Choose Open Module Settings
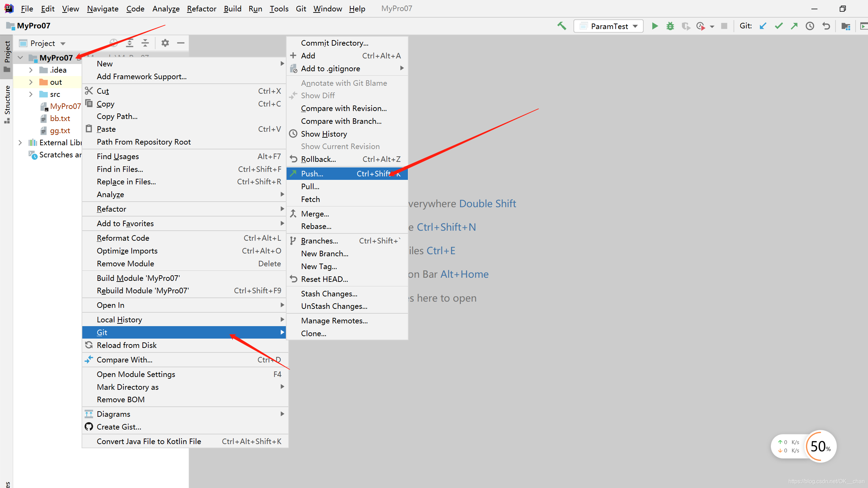This screenshot has width=868, height=488. pyautogui.click(x=184, y=374)
